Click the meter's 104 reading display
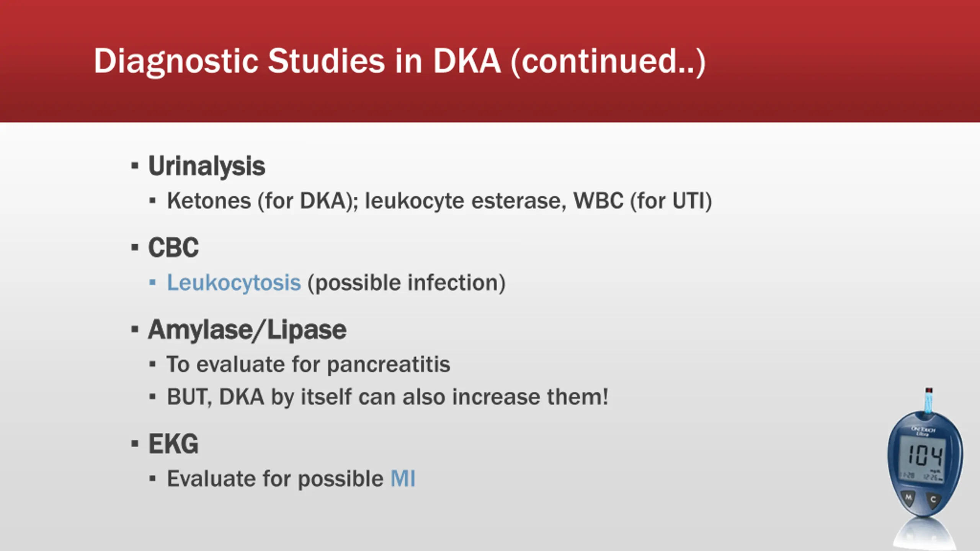 pyautogui.click(x=924, y=456)
